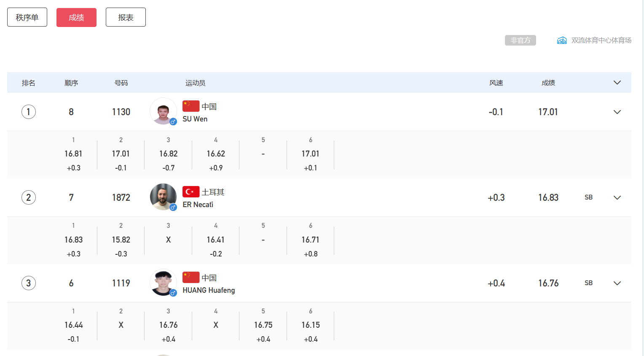The height and width of the screenshot is (356, 644).
Task: Open ER Necati's profile picture
Action: (163, 197)
